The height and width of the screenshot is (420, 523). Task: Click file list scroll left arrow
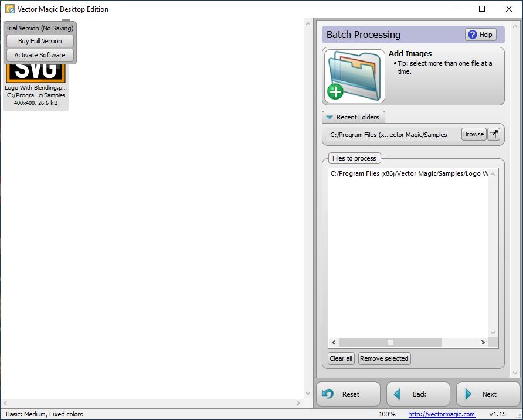(x=334, y=342)
